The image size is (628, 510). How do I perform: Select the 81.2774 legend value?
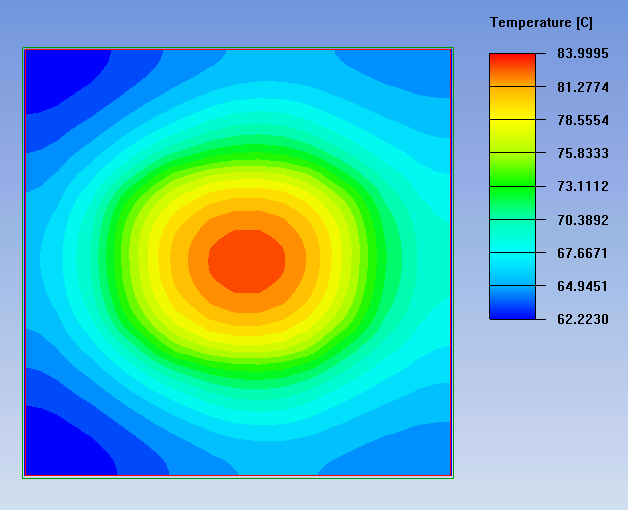point(583,87)
